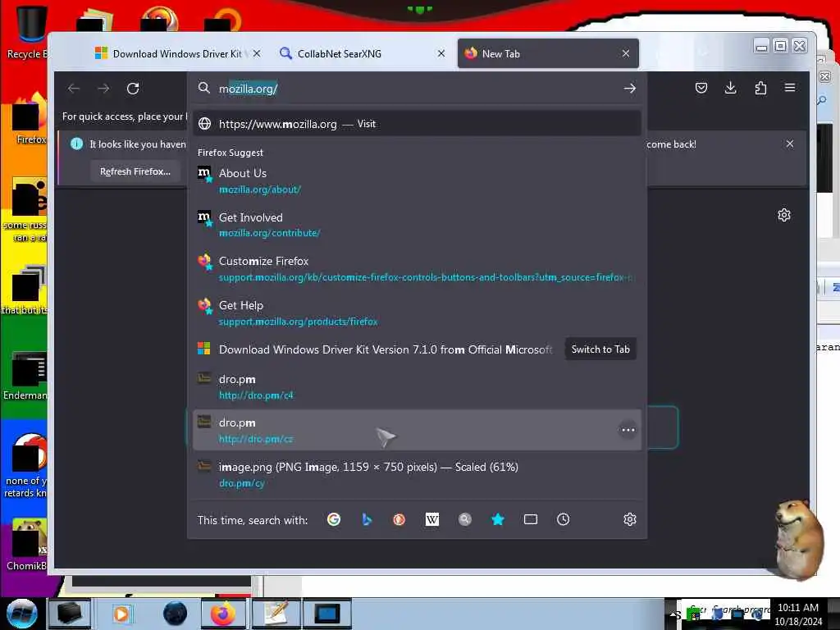Open the Extensions puzzle icon
This screenshot has width=840, height=630.
[760, 88]
